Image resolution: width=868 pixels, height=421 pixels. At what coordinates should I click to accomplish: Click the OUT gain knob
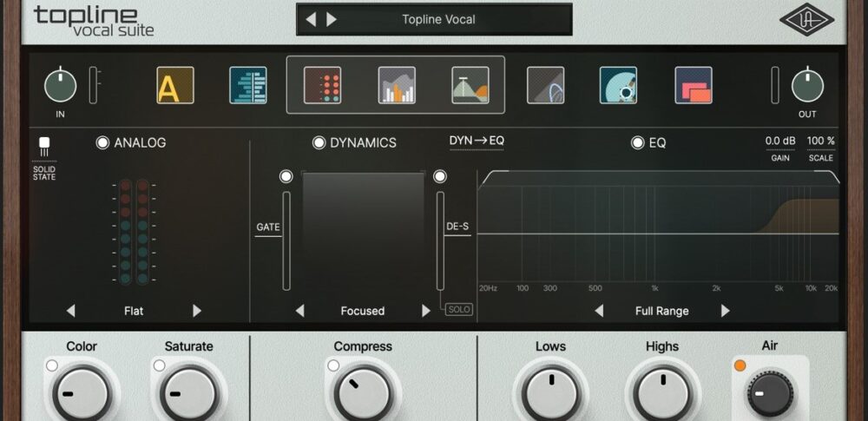807,85
